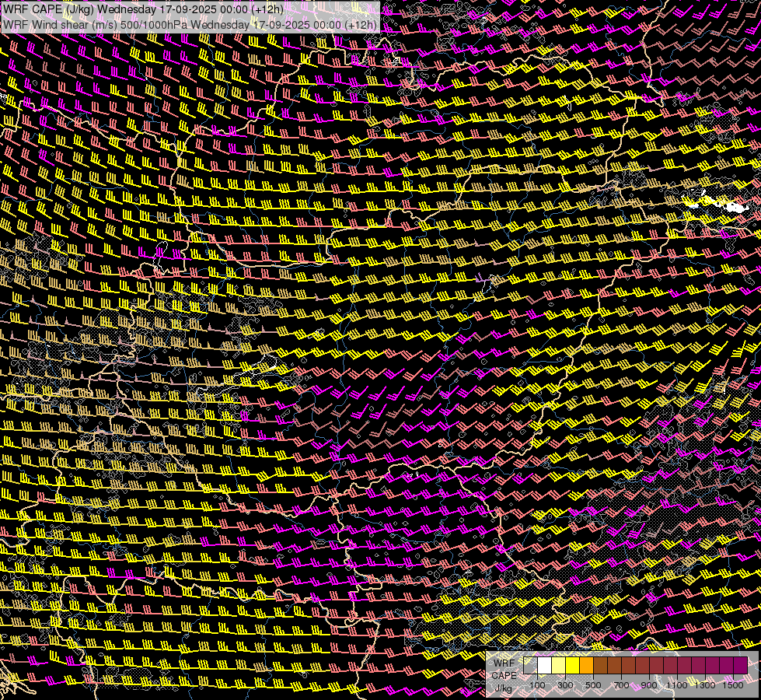Click the J/kg unit label in legend
Viewport: 761px width, 700px height.
[504, 688]
